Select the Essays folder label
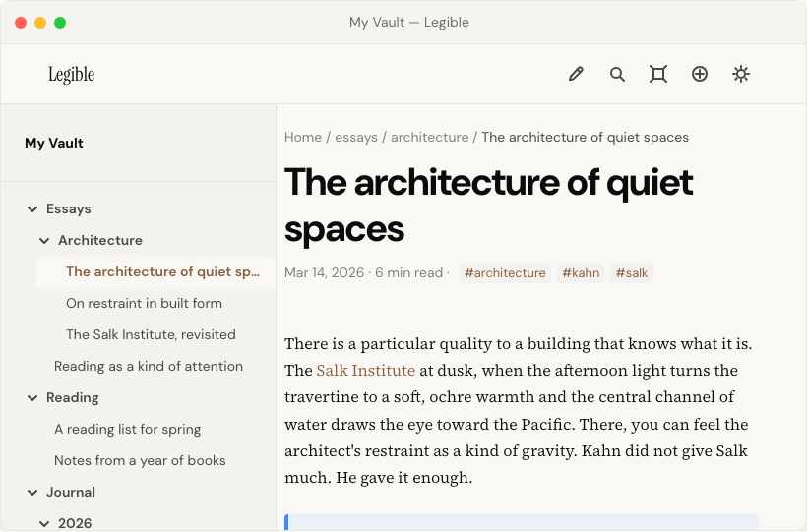This screenshot has width=807, height=532. (69, 208)
